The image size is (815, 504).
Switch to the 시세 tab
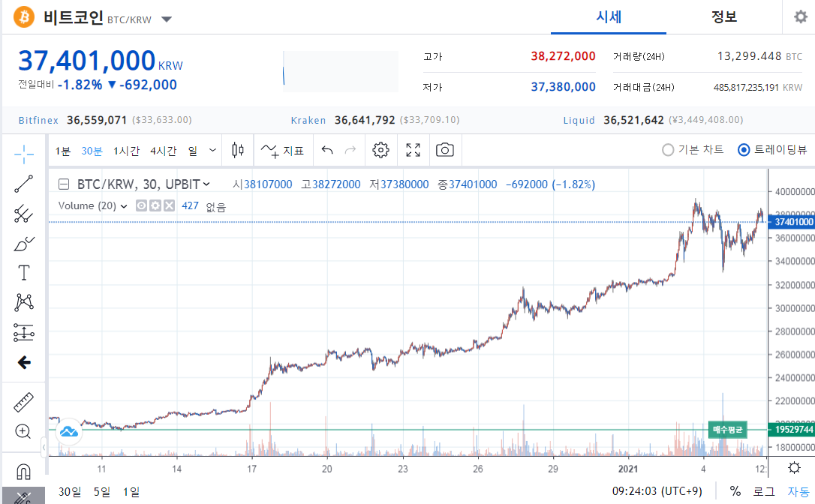click(x=608, y=17)
